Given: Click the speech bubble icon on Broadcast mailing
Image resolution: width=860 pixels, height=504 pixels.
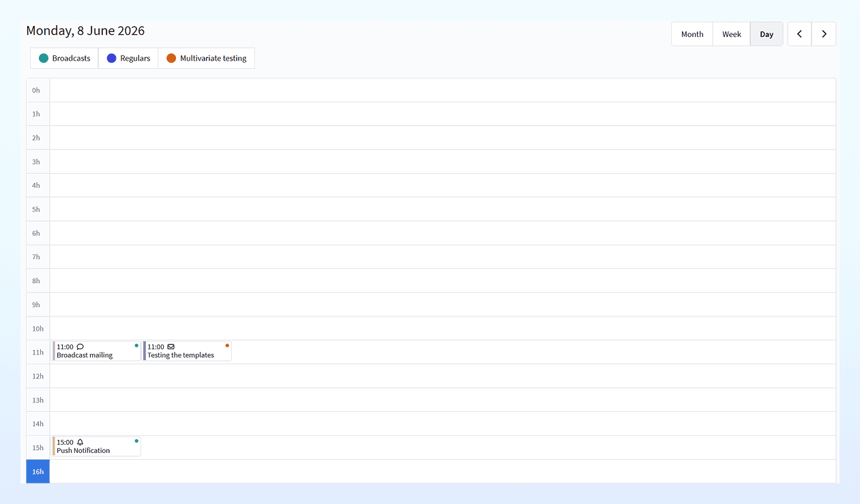Looking at the screenshot, I should coord(80,347).
